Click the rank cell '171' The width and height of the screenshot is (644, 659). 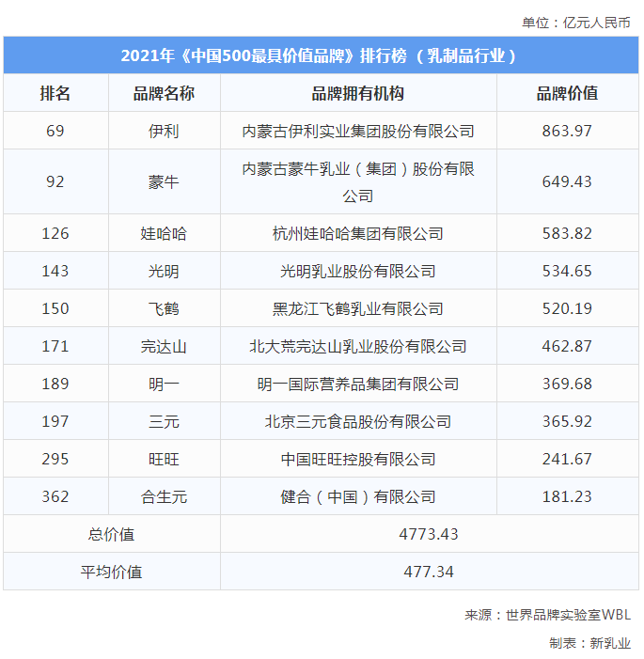point(55,346)
